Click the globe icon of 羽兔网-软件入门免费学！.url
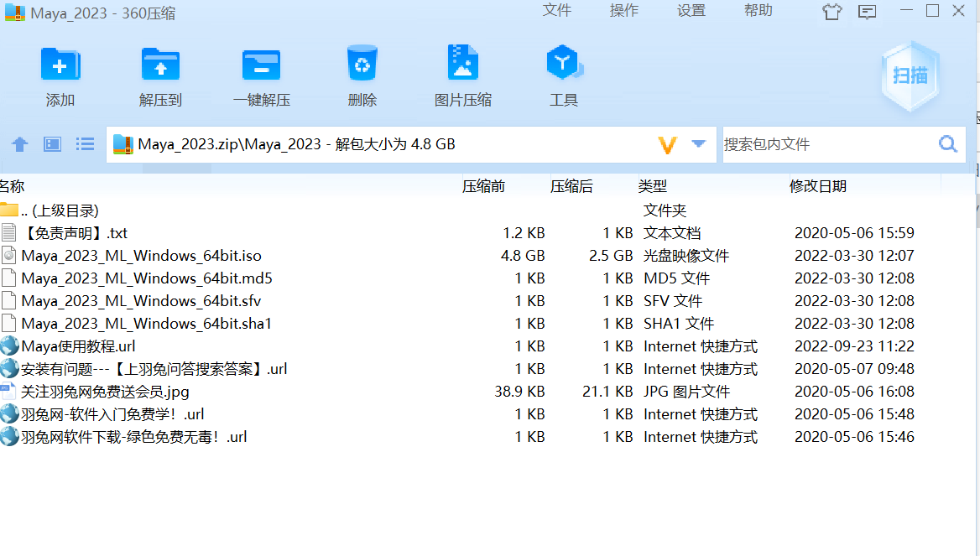The width and height of the screenshot is (980, 556). pos(9,413)
